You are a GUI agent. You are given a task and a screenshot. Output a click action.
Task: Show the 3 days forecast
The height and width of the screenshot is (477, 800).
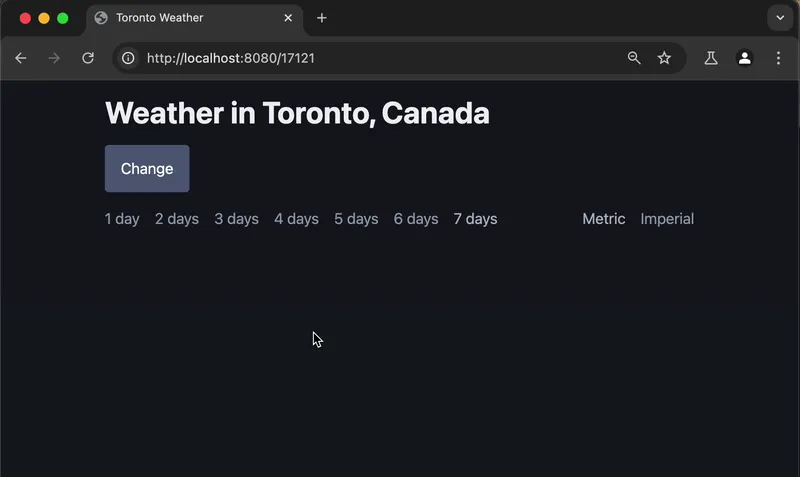tap(236, 219)
